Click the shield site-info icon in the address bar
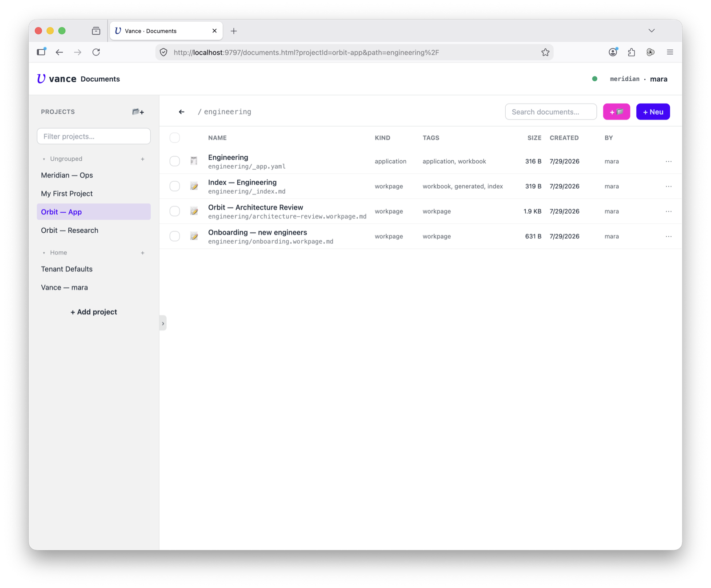The width and height of the screenshot is (711, 588). pos(164,52)
